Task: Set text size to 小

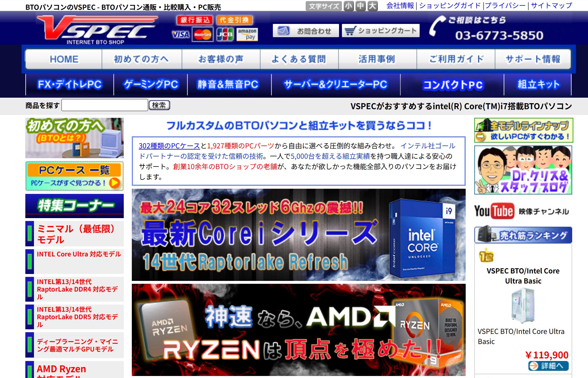Action: point(349,6)
